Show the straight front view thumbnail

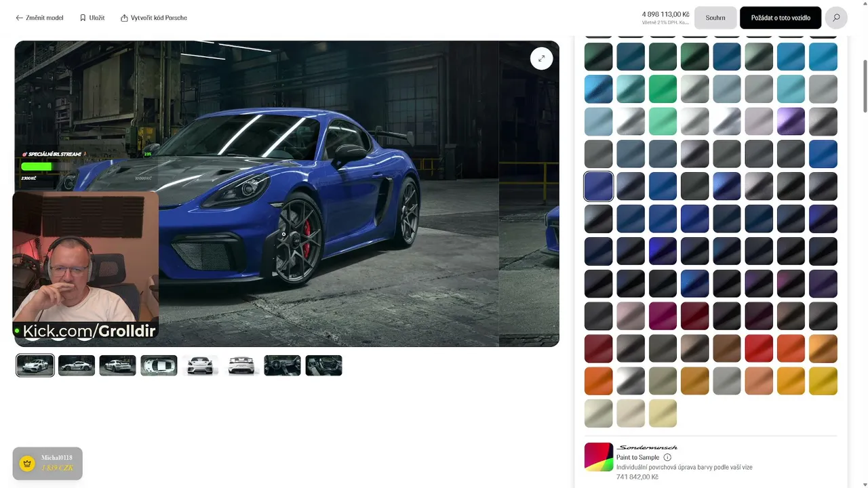coord(200,366)
